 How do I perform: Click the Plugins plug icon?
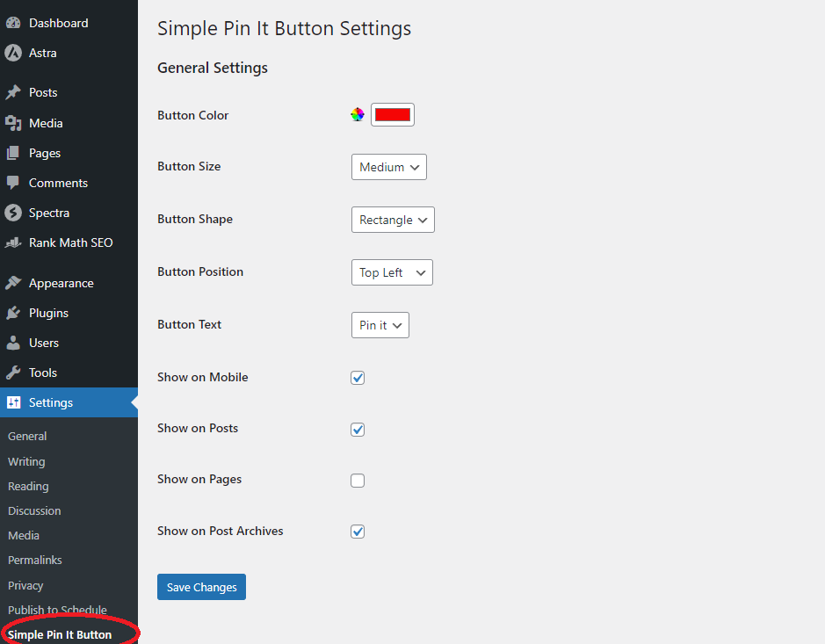[x=13, y=313]
